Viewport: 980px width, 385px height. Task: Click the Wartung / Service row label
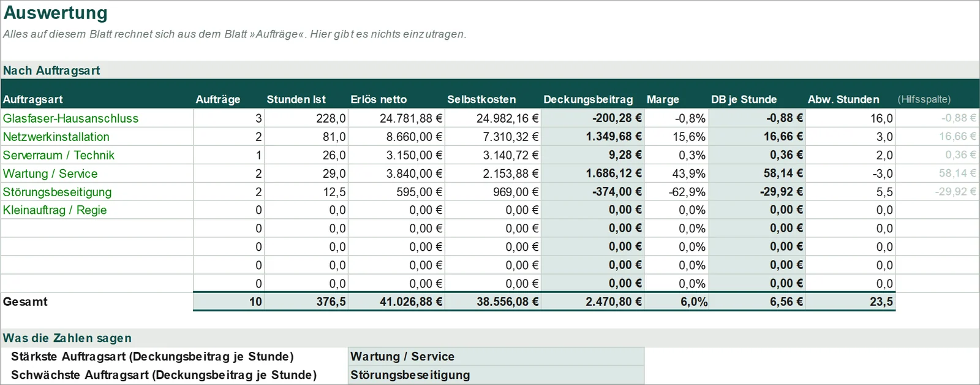pos(97,173)
